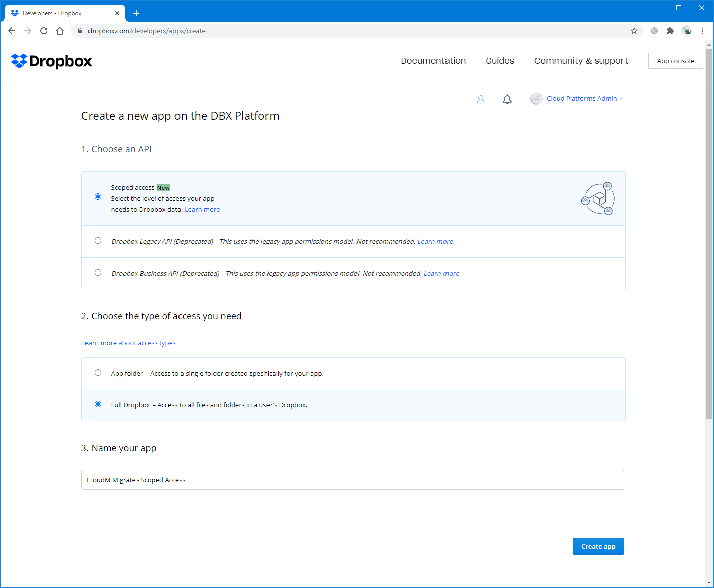Open the Documentation menu
Screen dimensions: 714x588
click(433, 61)
